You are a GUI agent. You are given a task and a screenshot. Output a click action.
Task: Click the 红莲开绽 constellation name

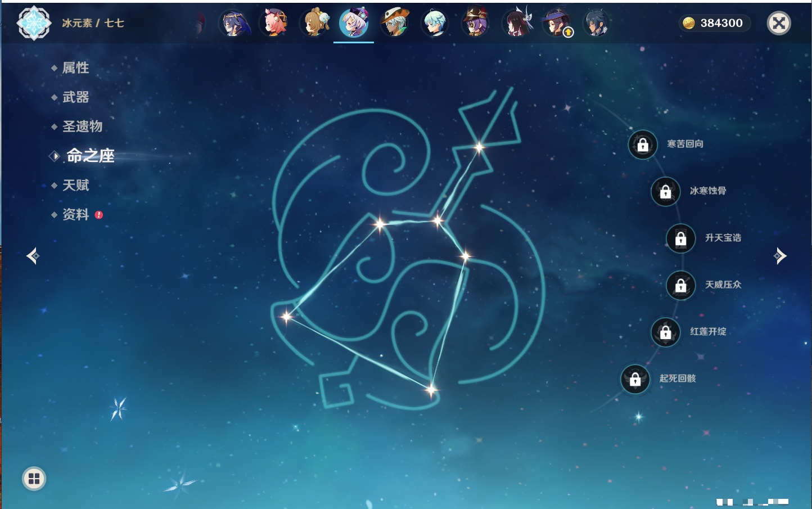click(708, 331)
